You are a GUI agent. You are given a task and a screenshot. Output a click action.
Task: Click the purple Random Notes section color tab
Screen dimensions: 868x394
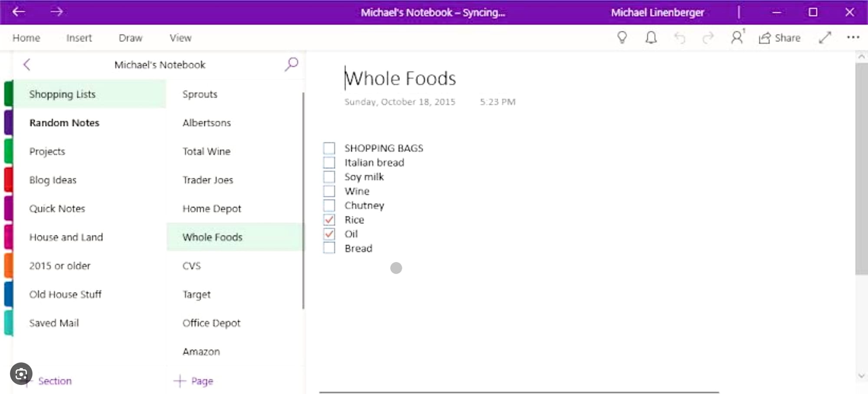coord(8,123)
